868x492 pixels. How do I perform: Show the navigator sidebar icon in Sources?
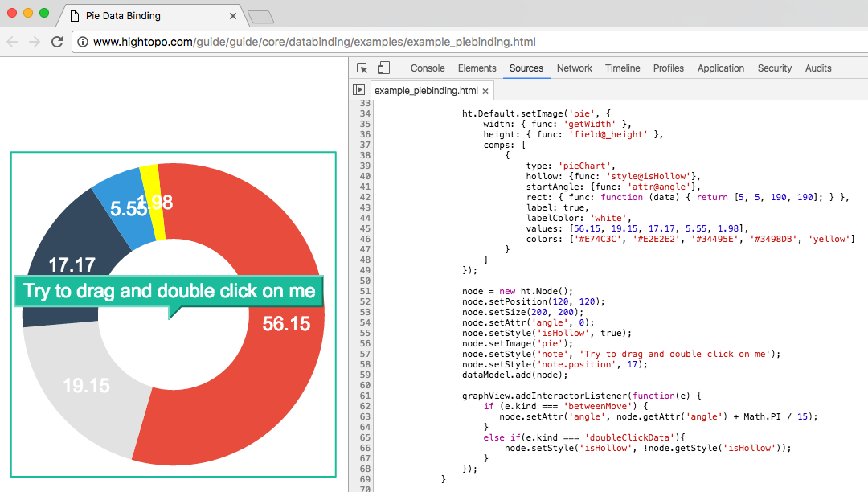[358, 90]
